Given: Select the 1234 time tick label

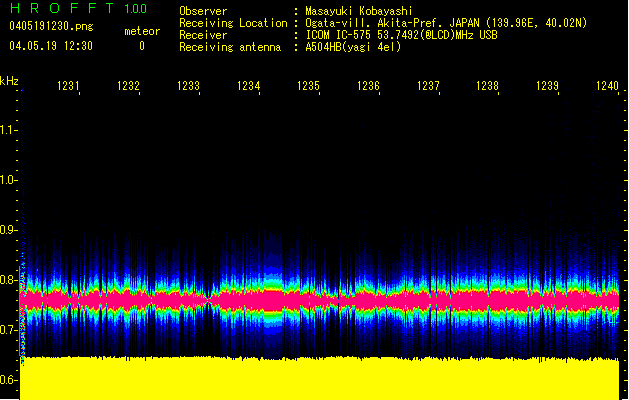Looking at the screenshot, I should 249,87.
